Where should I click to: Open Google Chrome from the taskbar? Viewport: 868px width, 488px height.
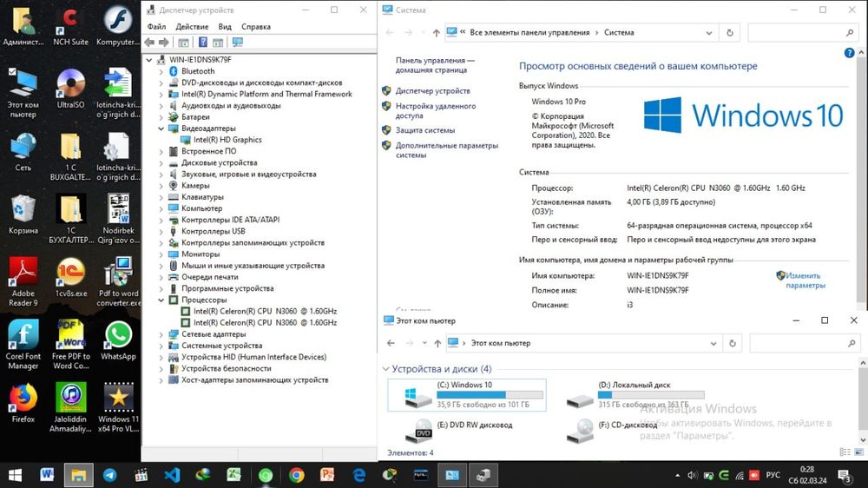[x=297, y=475]
